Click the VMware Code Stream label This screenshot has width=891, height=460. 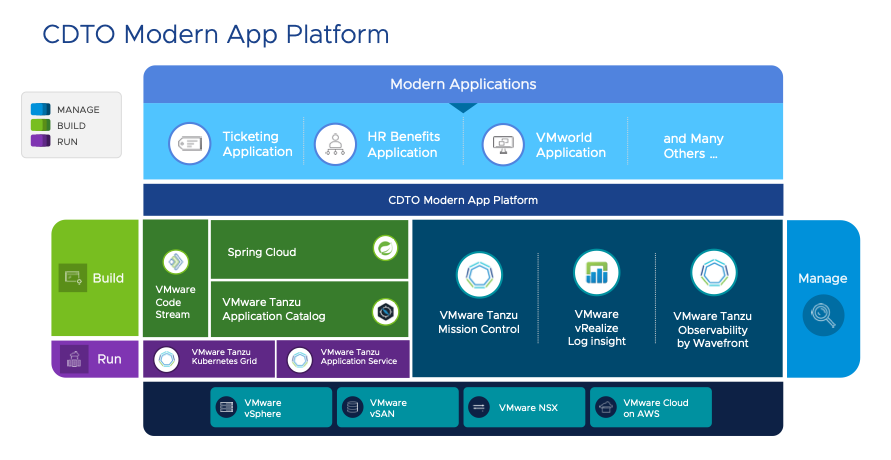click(x=175, y=302)
